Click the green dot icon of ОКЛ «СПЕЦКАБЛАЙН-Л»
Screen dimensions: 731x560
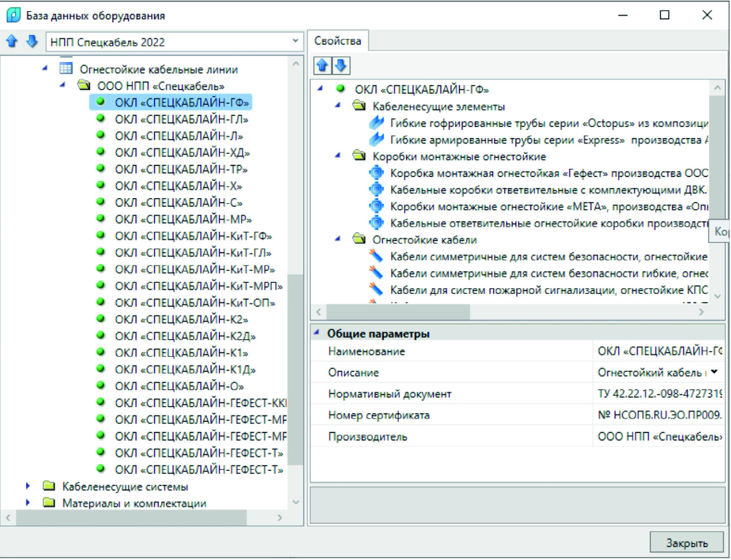click(x=101, y=135)
